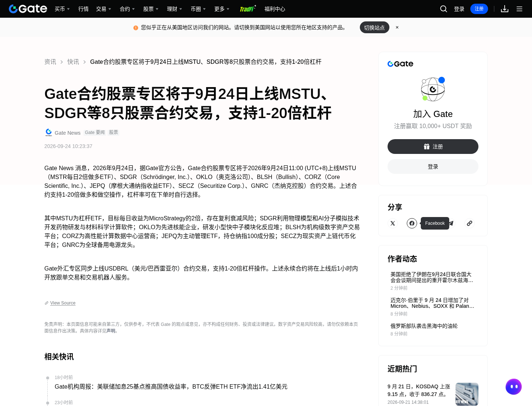Click the KOSDAQ article thumbnail
532x406 pixels.
coord(467,394)
